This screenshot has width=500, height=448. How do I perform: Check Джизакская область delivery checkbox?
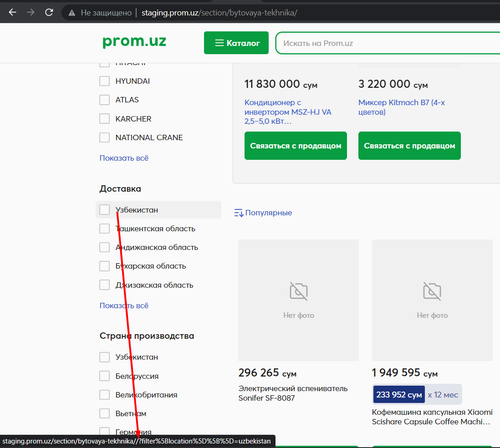(x=104, y=285)
